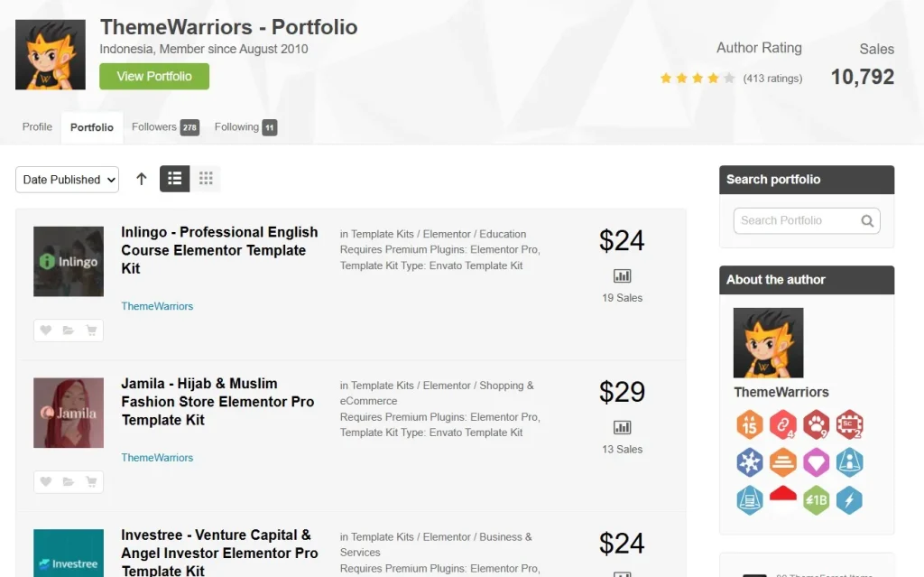
Task: Click the 15 years membership badge
Action: 750,424
